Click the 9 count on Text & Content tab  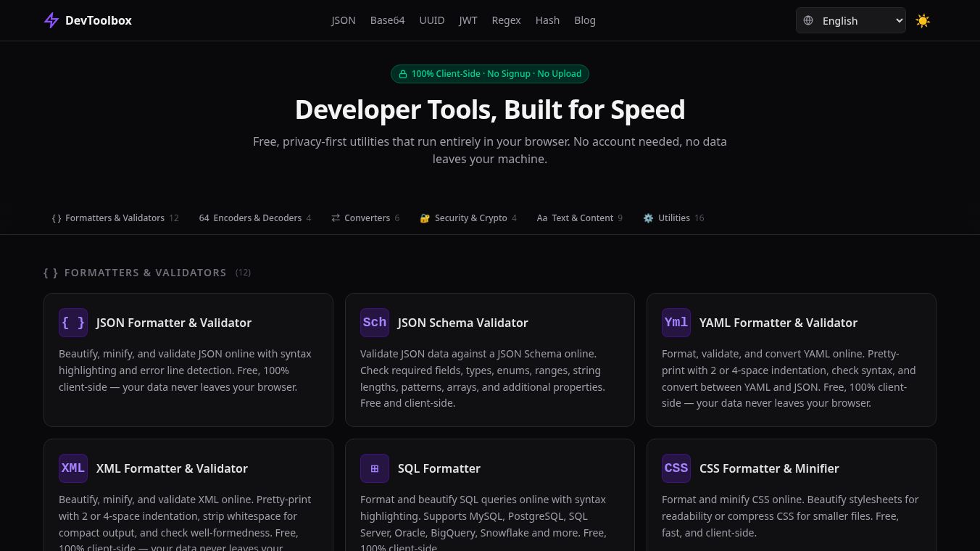click(620, 218)
